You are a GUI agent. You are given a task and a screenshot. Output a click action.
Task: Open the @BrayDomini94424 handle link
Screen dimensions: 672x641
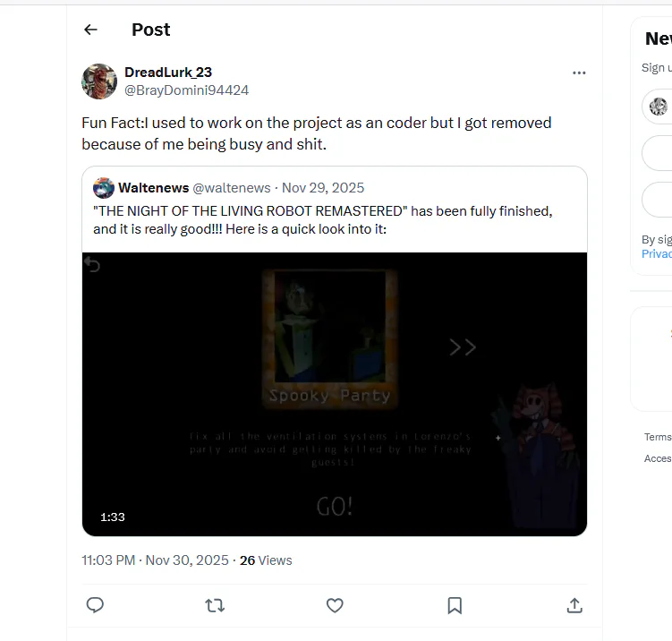[x=186, y=90]
